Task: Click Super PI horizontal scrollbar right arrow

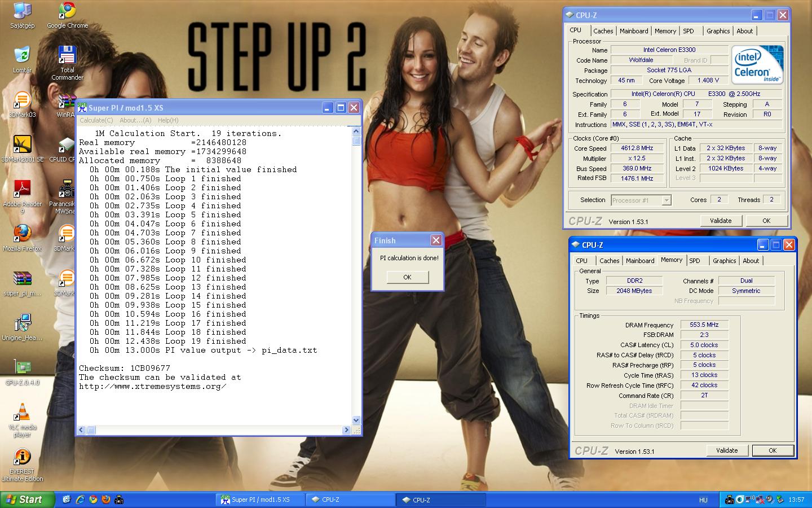Action: pyautogui.click(x=346, y=430)
